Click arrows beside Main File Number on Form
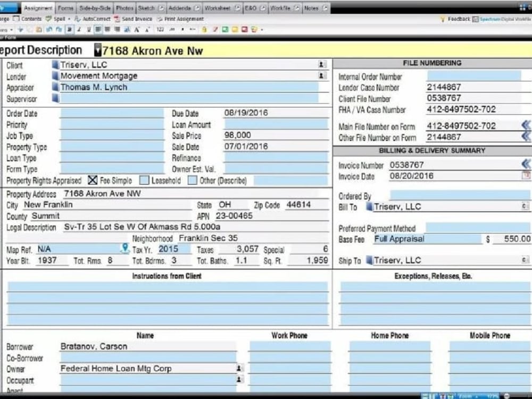The height and width of the screenshot is (399, 532). coord(526,126)
